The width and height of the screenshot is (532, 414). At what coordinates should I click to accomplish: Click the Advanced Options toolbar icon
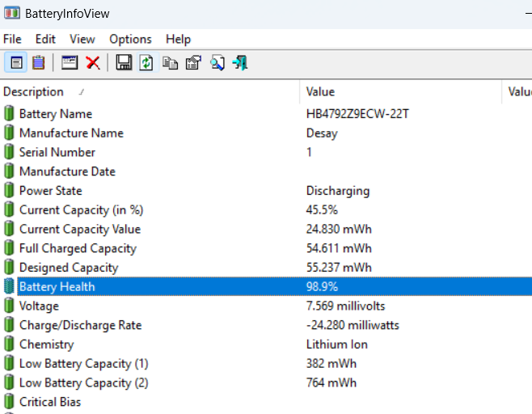[193, 63]
